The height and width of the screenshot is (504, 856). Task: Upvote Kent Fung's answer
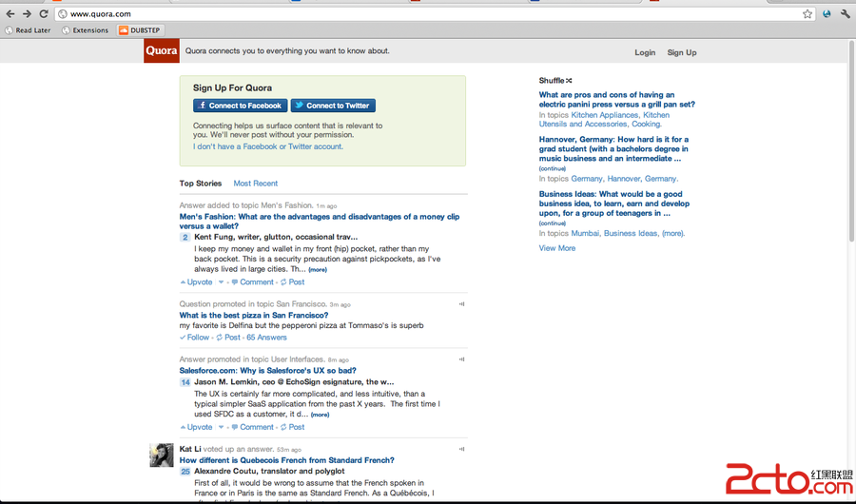[197, 282]
